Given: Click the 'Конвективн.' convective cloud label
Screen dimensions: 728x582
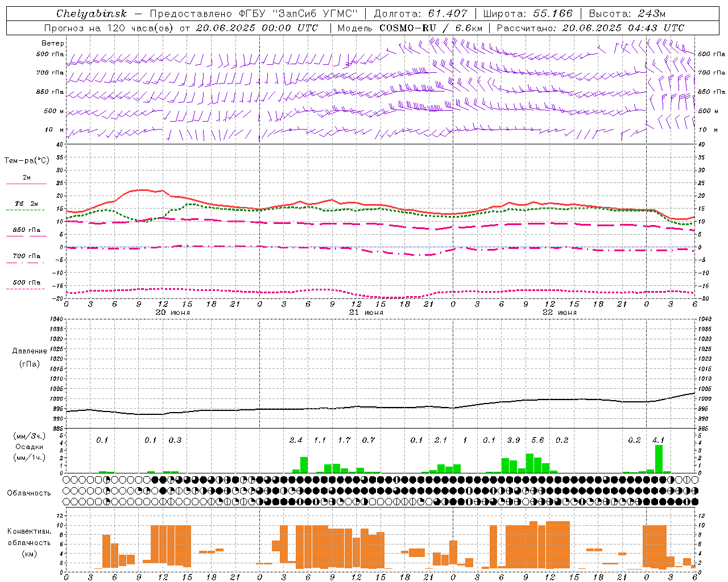Looking at the screenshot, I should pos(29,531).
